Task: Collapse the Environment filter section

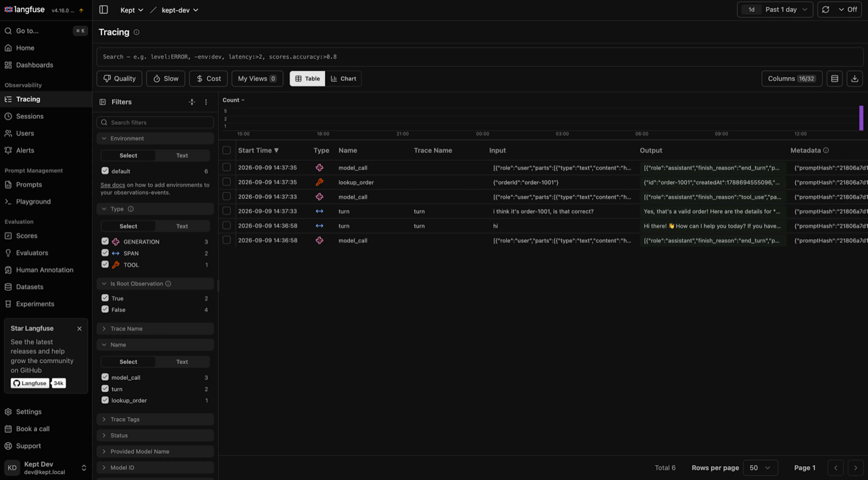Action: pos(155,138)
